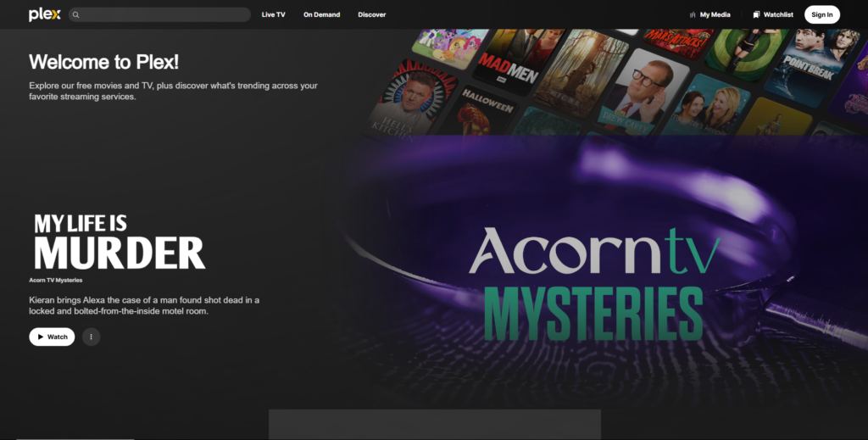Screen dimensions: 868x440
Task: Open more options three-dot menu
Action: point(92,337)
